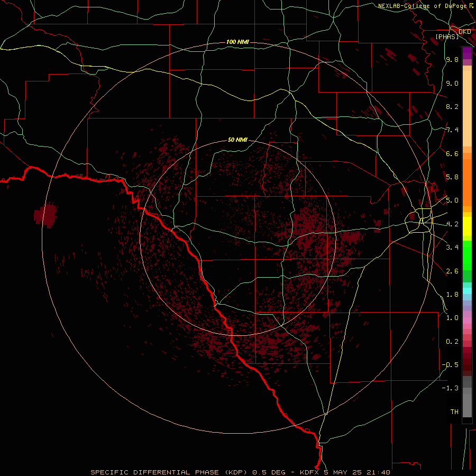The height and width of the screenshot is (476, 476).
Task: Click the isolated dark red echo blob at far left
Action: pos(45,216)
